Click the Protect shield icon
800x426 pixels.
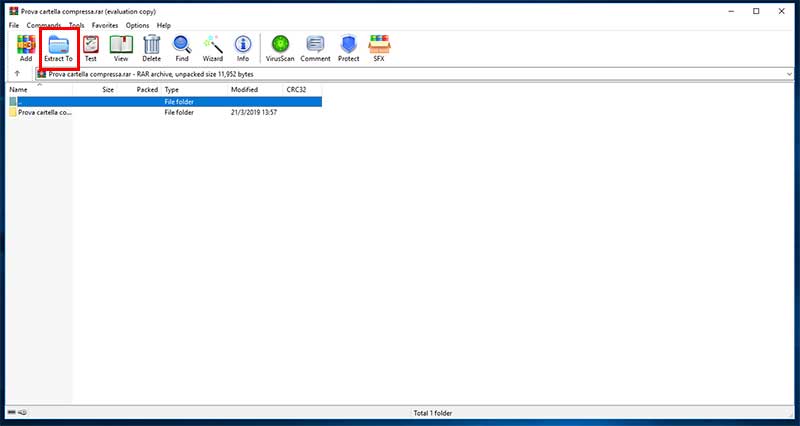click(x=349, y=48)
